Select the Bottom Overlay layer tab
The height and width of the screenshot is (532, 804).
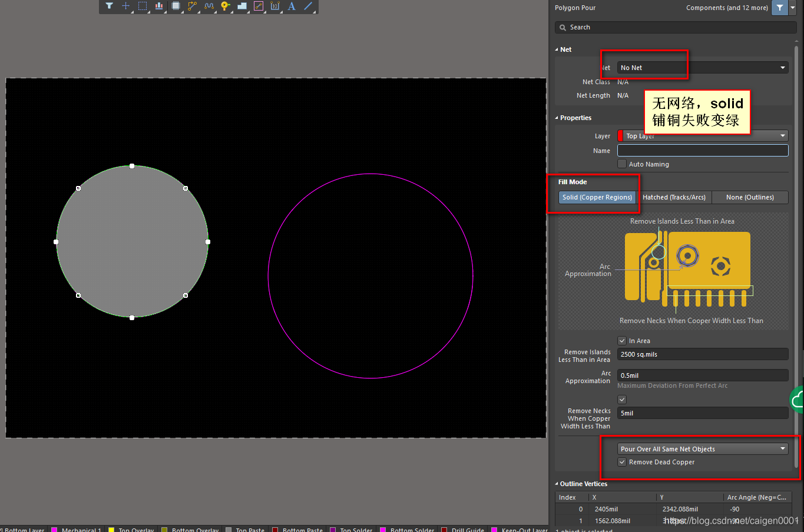[195, 530]
